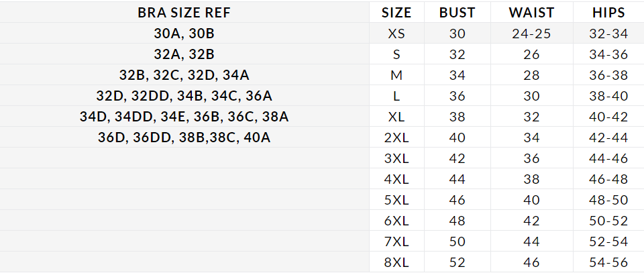Click the 32A, 32B bra reference
Image resolution: width=644 pixels, height=273 pixels.
click(184, 54)
